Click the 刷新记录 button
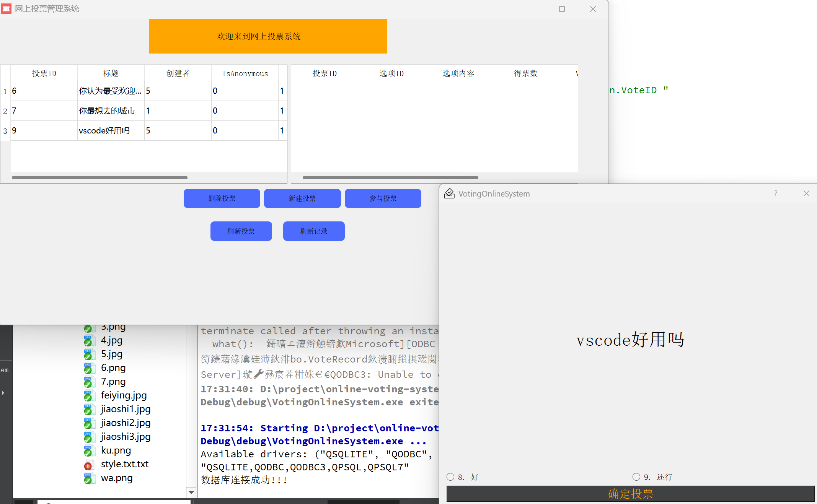The height and width of the screenshot is (504, 817). [x=314, y=231]
